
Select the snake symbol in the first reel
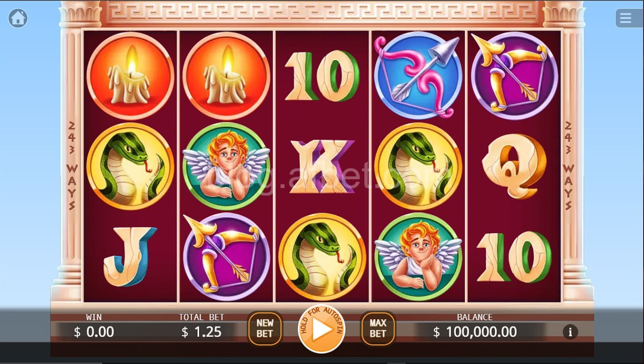tap(130, 166)
